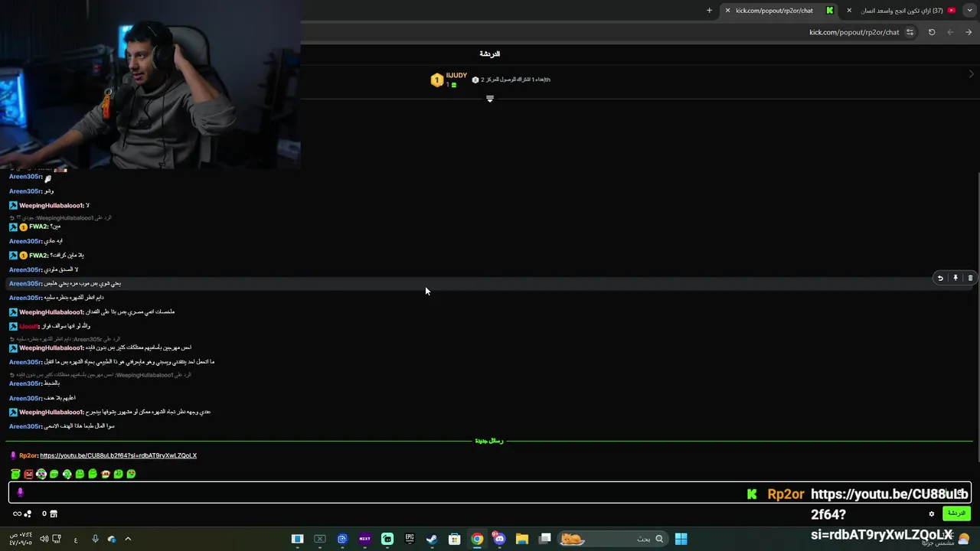Open Windows Start button on taskbar
The height and width of the screenshot is (551, 980).
coord(681,539)
